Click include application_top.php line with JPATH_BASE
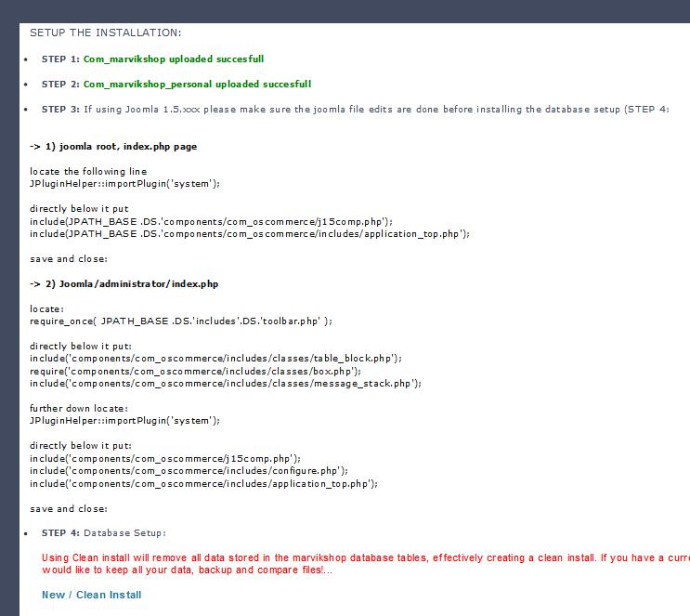 pos(250,234)
